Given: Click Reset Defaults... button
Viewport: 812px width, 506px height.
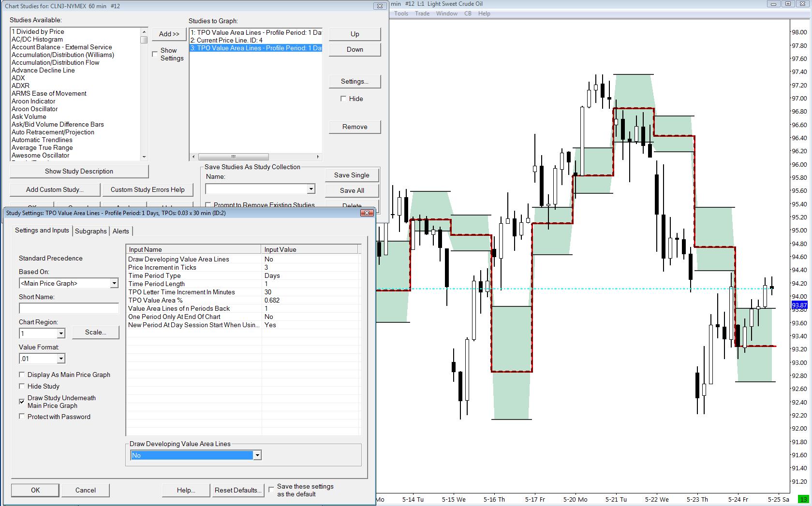Looking at the screenshot, I should [x=238, y=490].
